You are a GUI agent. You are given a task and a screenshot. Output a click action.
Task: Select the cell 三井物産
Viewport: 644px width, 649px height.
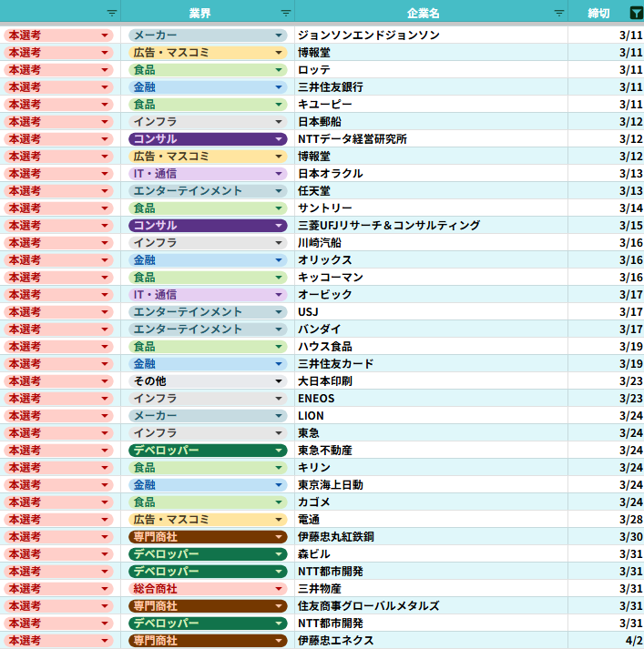[x=431, y=589]
